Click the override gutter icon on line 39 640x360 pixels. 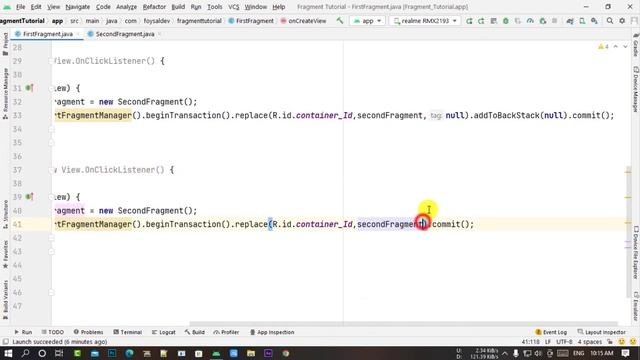click(29, 197)
